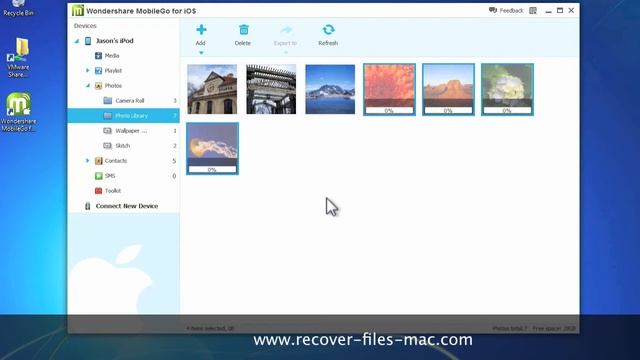Click the Contacts count 5
Viewport: 640px width, 360px height.
click(174, 161)
